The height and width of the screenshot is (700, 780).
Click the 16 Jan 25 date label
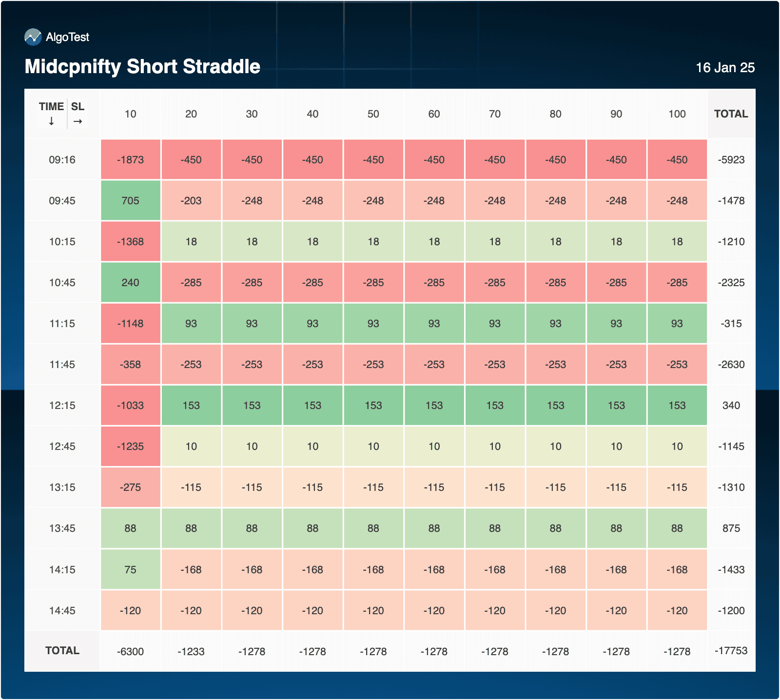[x=725, y=68]
